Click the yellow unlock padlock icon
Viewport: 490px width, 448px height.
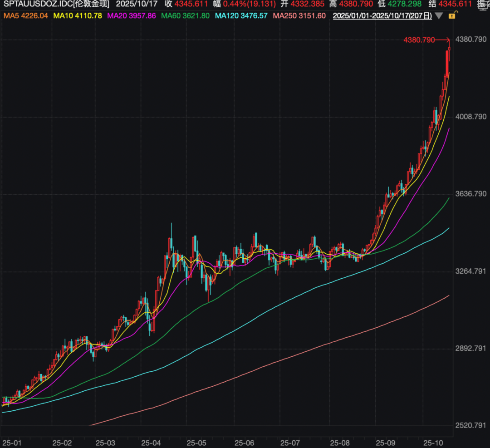452,16
